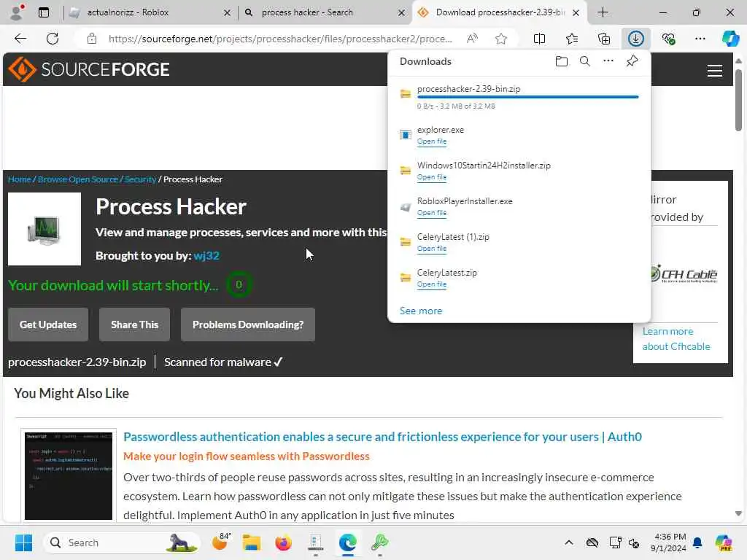Image resolution: width=747 pixels, height=560 pixels.
Task: Open Windows Start menu
Action: [x=23, y=542]
